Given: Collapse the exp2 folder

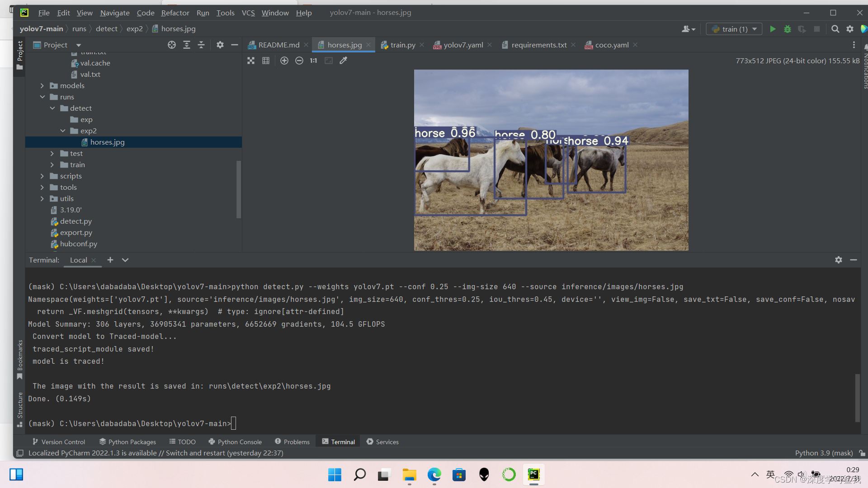Looking at the screenshot, I should 63,131.
